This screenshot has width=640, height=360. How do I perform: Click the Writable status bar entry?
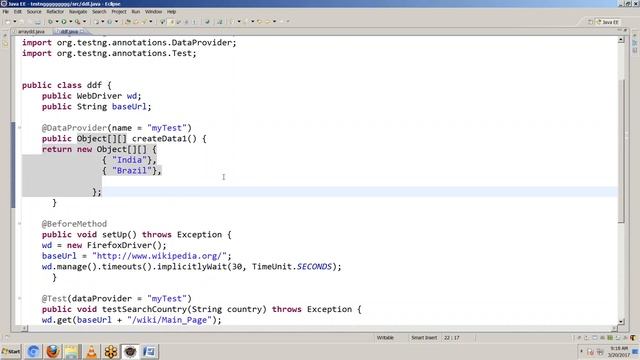(x=385, y=338)
